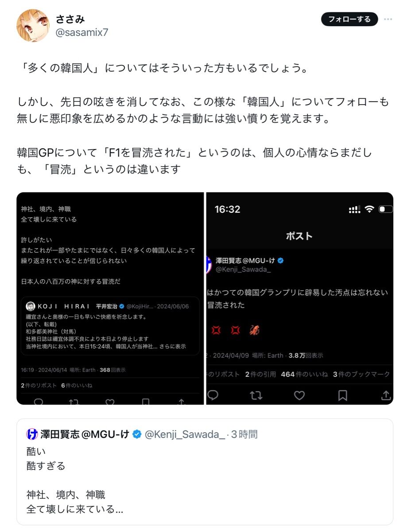
Task: Open the @sasamix7 handle link
Action: click(x=82, y=32)
